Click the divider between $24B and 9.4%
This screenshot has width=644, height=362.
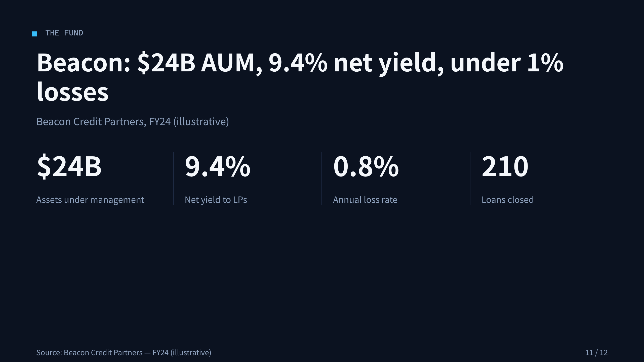click(173, 178)
